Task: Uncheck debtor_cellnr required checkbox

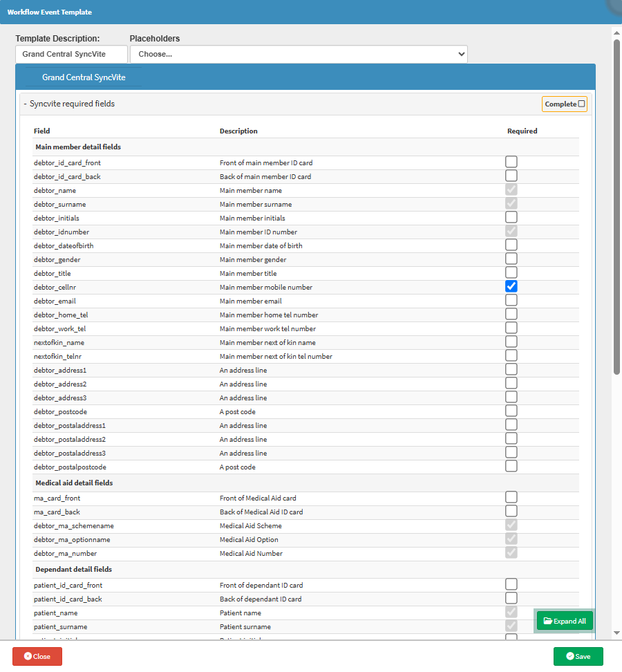Action: click(x=511, y=286)
